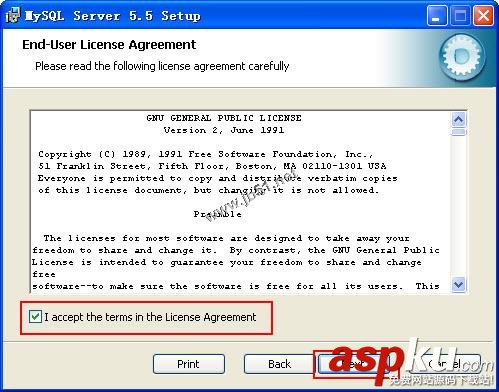Click the license scrollbar down arrow

[459, 285]
